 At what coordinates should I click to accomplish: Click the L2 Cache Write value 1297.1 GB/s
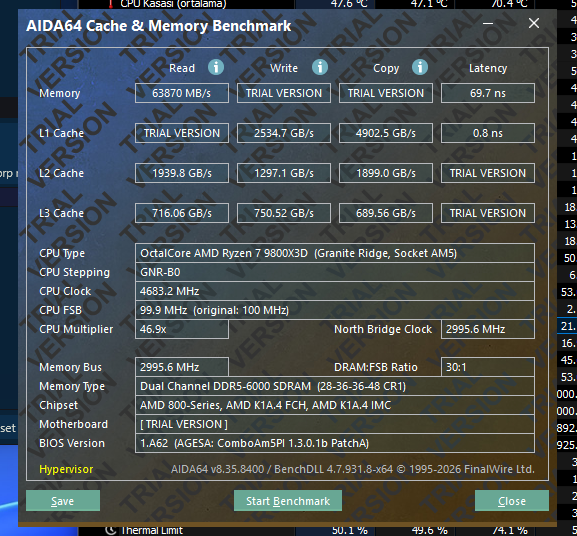[284, 173]
